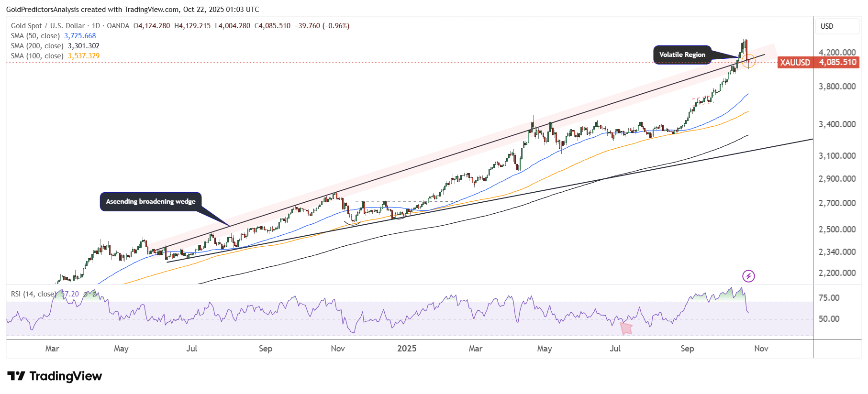Select the Volatile Region callout label

682,55
